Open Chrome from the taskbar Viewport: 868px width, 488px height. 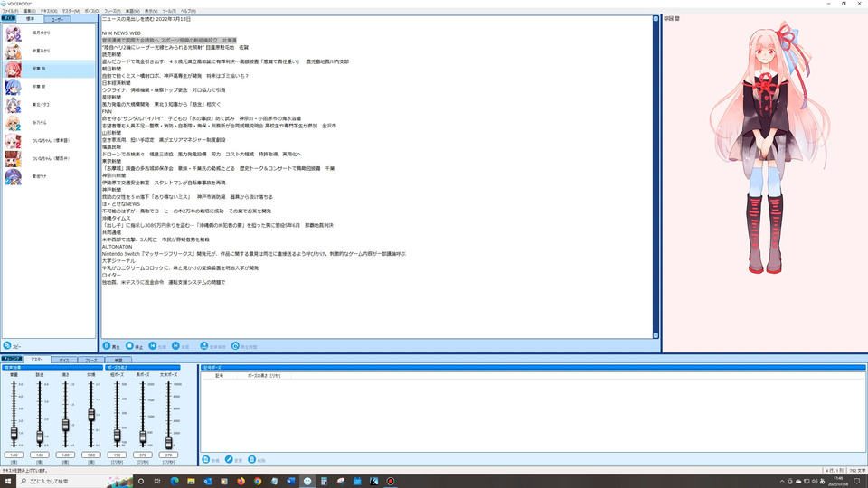(258, 482)
